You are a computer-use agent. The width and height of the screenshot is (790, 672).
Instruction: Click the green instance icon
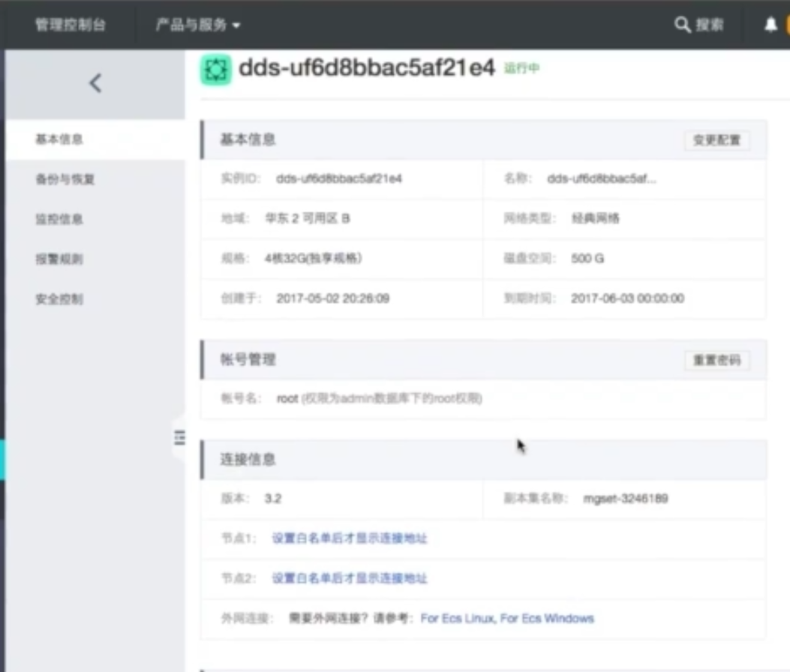[x=216, y=70]
